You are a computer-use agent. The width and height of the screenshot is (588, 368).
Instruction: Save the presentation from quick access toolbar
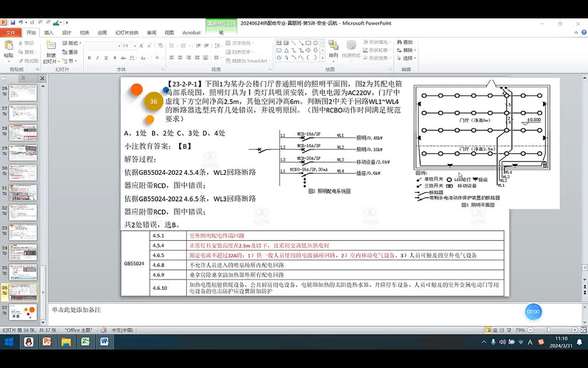click(13, 23)
